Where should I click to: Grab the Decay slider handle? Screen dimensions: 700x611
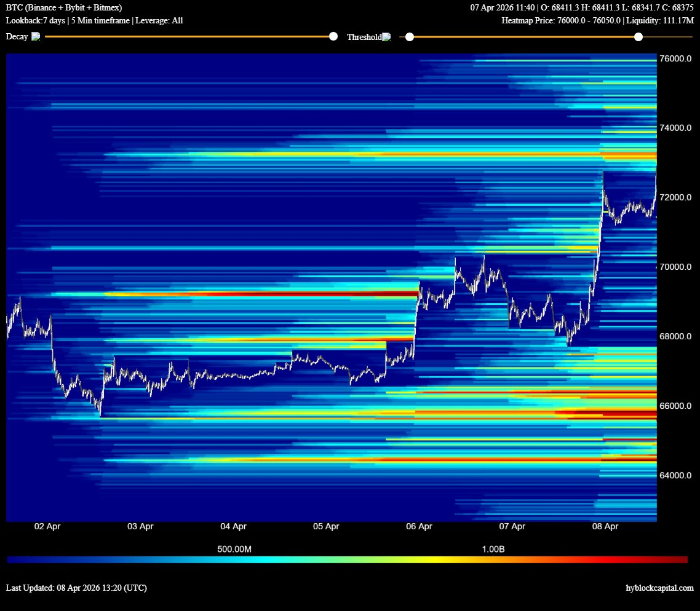333,36
